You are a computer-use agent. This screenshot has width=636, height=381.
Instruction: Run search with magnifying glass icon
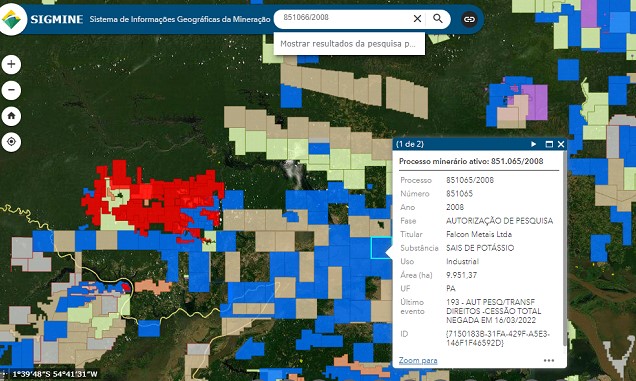pyautogui.click(x=438, y=19)
